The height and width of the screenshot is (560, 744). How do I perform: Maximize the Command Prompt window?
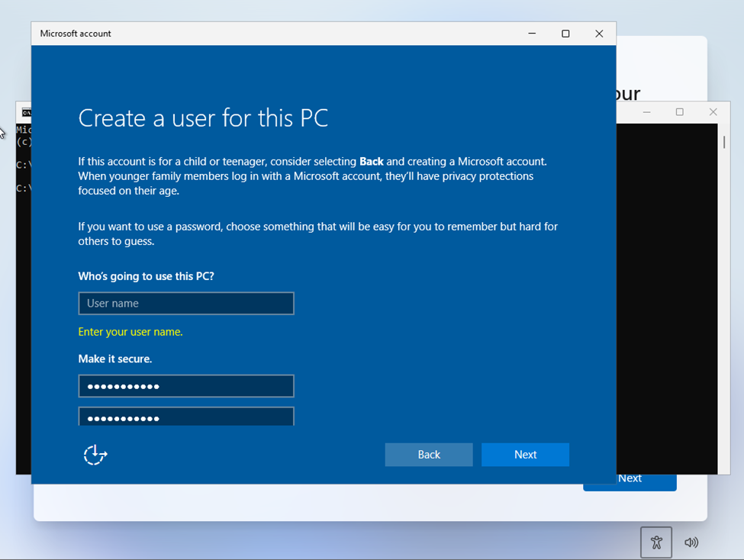click(680, 112)
